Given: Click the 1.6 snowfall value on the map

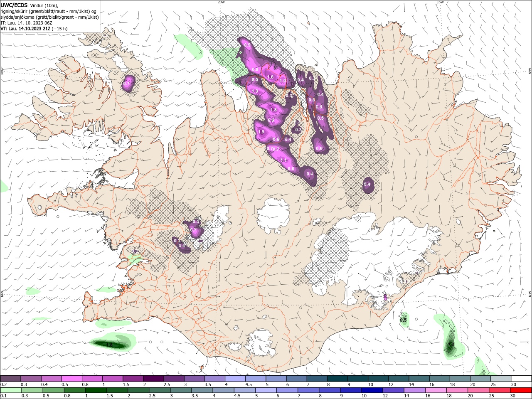Looking at the screenshot, I should pyautogui.click(x=270, y=77).
